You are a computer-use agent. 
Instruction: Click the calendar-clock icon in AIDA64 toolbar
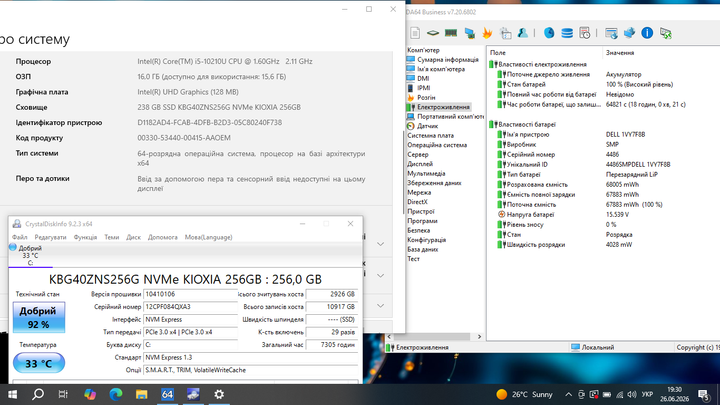(x=585, y=33)
